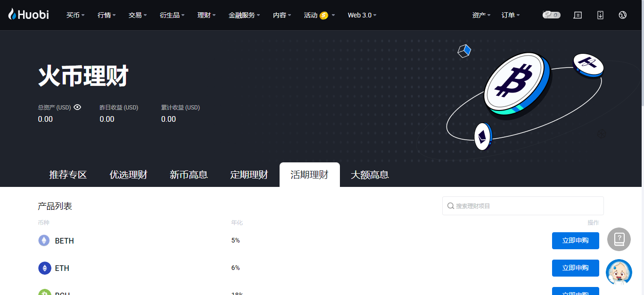The image size is (644, 295).
Task: Expand the 交易 dropdown menu
Action: pos(138,15)
